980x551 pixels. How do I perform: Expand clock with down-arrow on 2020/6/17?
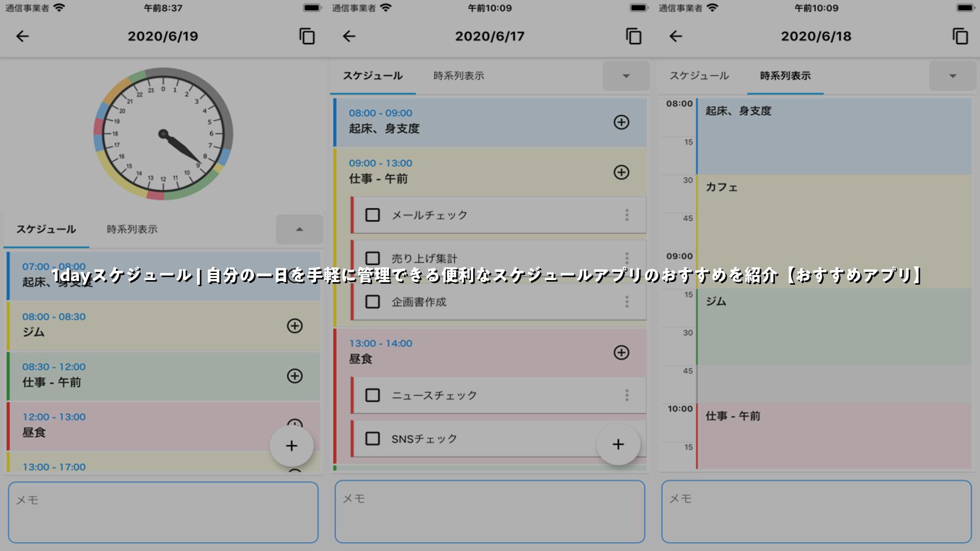click(x=626, y=76)
